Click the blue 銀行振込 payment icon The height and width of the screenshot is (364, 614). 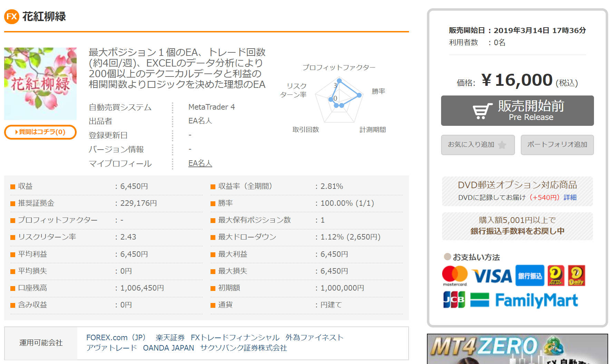[530, 276]
